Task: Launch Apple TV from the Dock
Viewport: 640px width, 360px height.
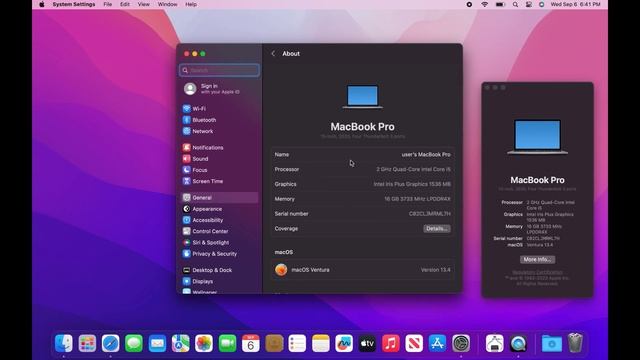Action: tap(367, 343)
